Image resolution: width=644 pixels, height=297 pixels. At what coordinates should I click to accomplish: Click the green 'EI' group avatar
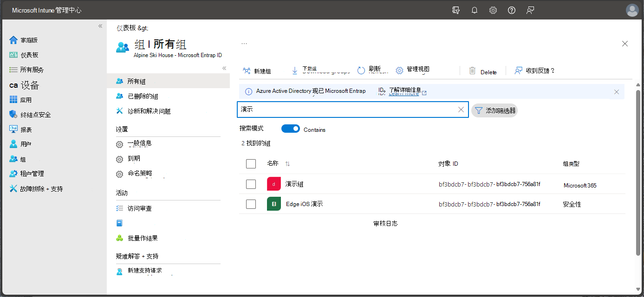pos(274,204)
